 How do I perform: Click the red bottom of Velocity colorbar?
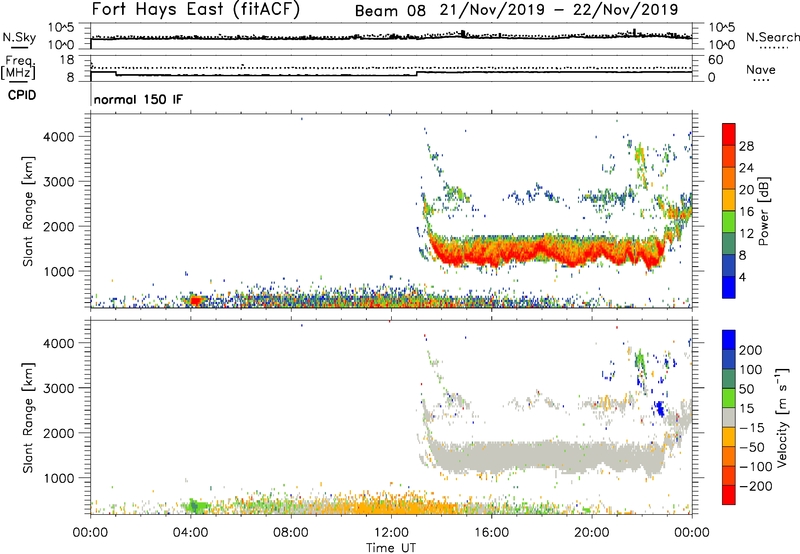[729, 495]
